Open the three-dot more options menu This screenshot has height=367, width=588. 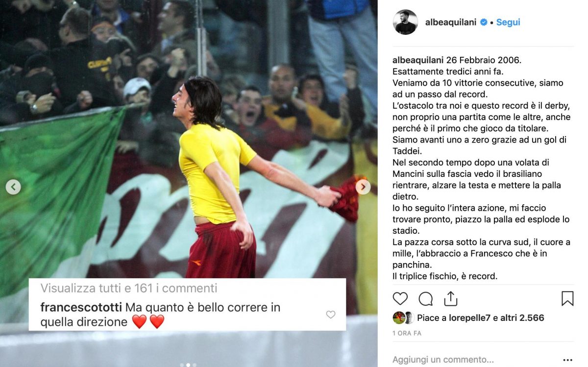[568, 360]
